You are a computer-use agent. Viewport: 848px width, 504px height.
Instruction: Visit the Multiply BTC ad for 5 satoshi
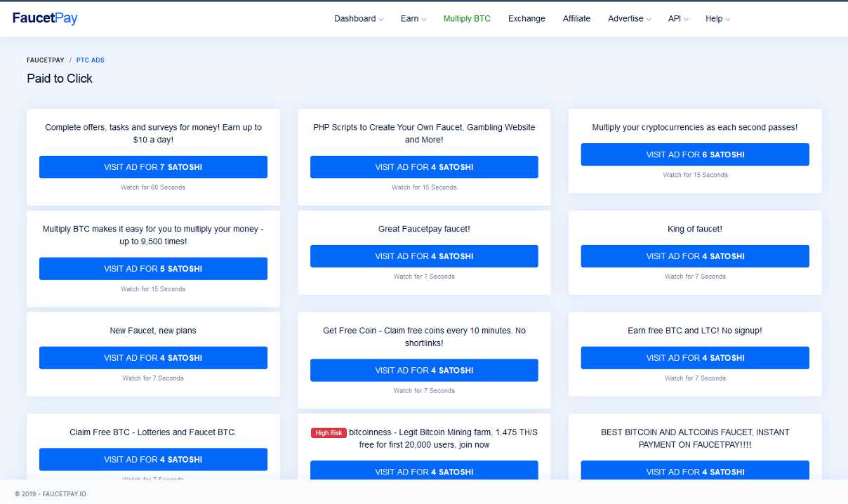153,268
